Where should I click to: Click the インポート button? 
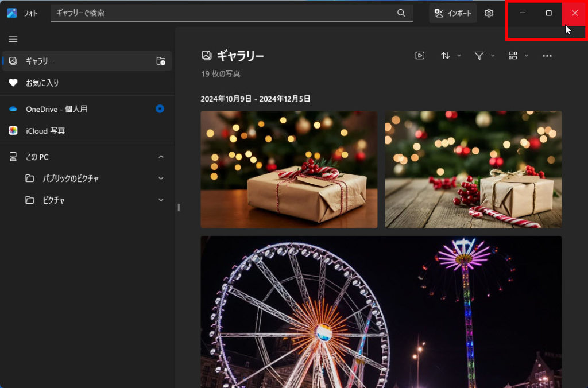452,13
